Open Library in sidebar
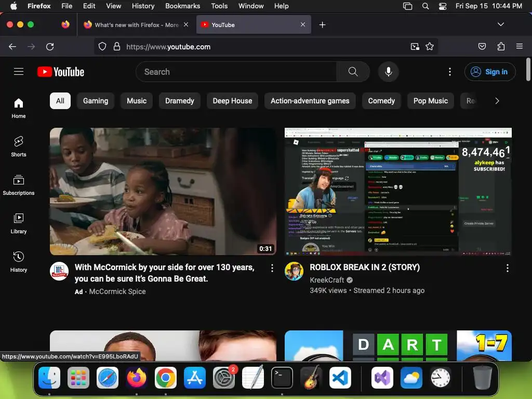Image resolution: width=532 pixels, height=399 pixels. point(19,223)
